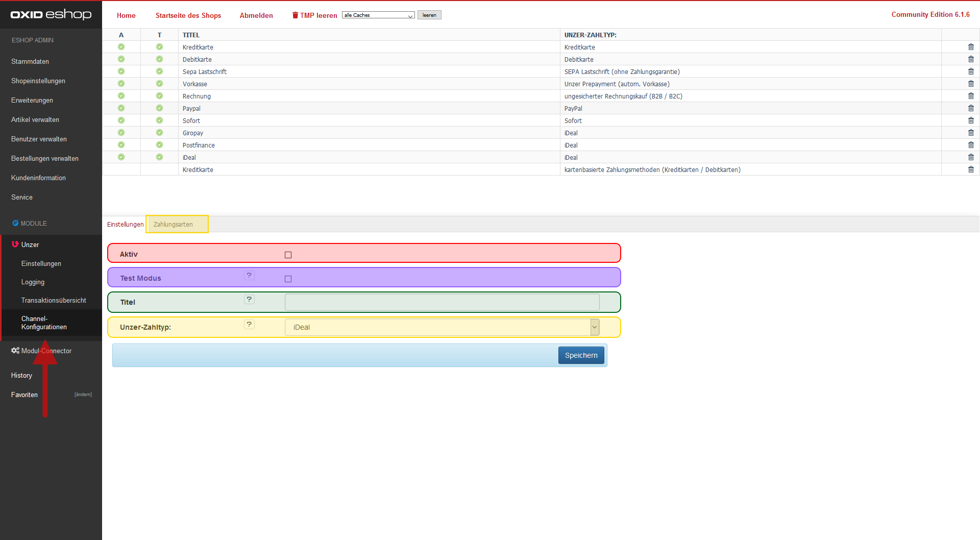Open help tooltip for Titel field
Screen dimensions: 980x540
click(249, 300)
